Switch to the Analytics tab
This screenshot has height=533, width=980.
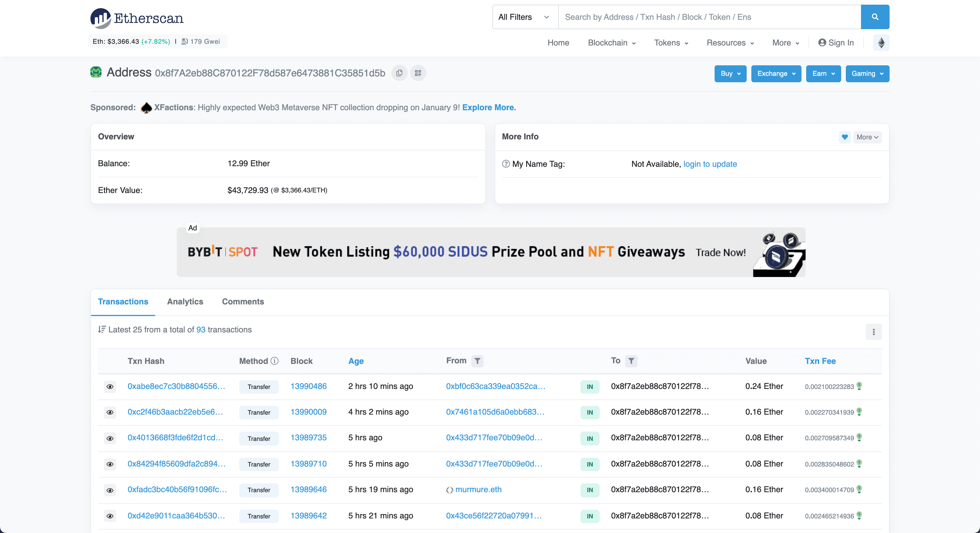185,302
